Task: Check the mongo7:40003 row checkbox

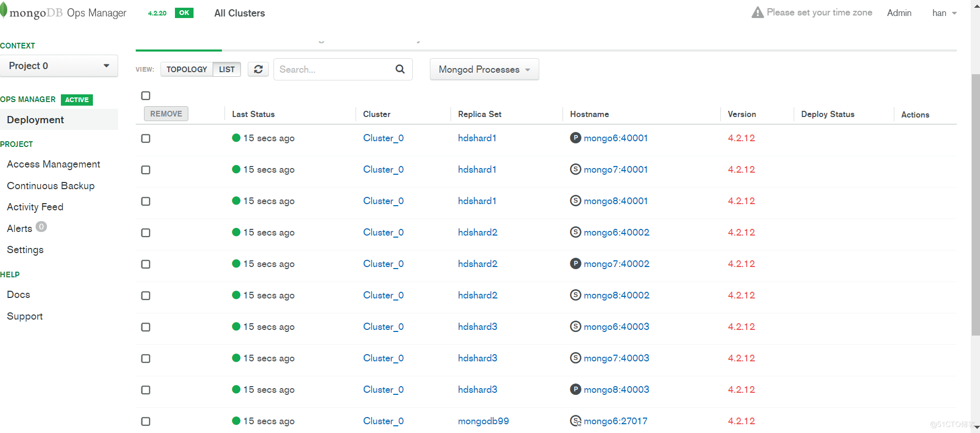Action: pyautogui.click(x=146, y=358)
